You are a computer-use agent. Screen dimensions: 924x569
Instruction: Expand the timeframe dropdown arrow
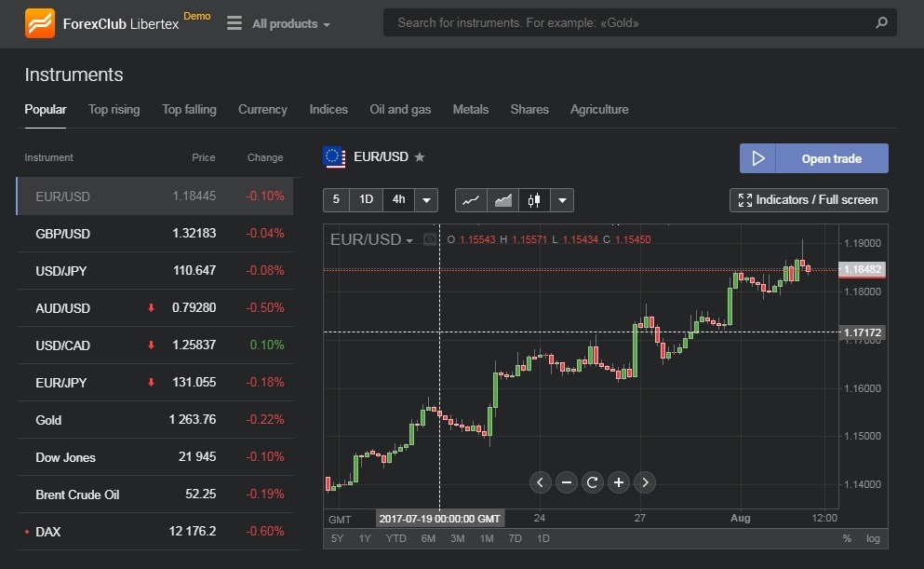coord(426,200)
